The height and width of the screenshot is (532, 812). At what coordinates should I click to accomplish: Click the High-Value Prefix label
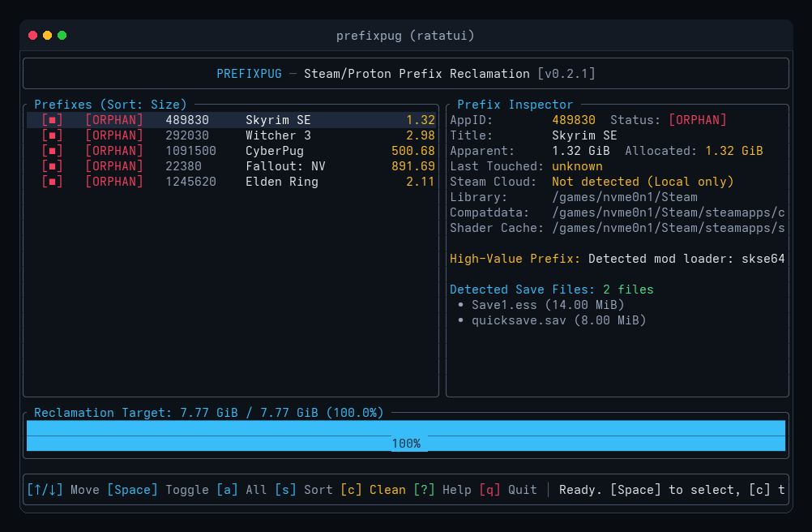(515, 259)
